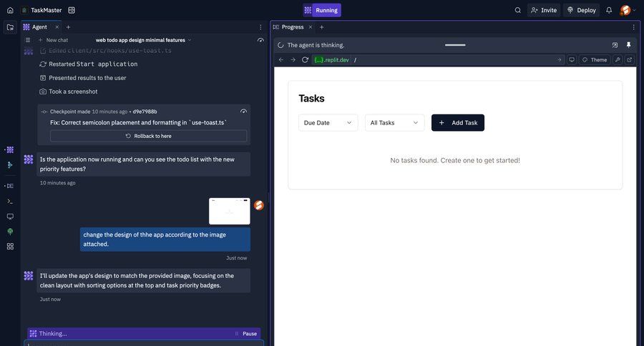
Task: Open user avatar account menu
Action: [628, 10]
